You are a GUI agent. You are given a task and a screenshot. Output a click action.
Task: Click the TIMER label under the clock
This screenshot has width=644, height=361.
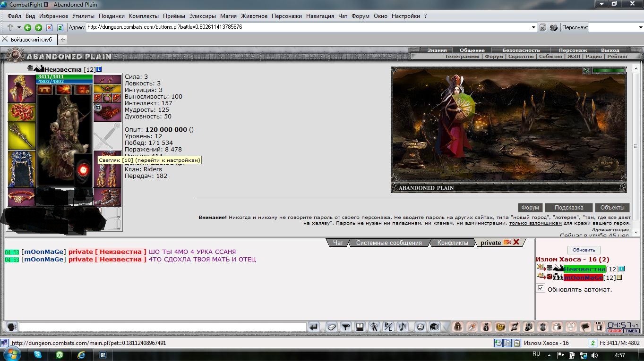632,331
